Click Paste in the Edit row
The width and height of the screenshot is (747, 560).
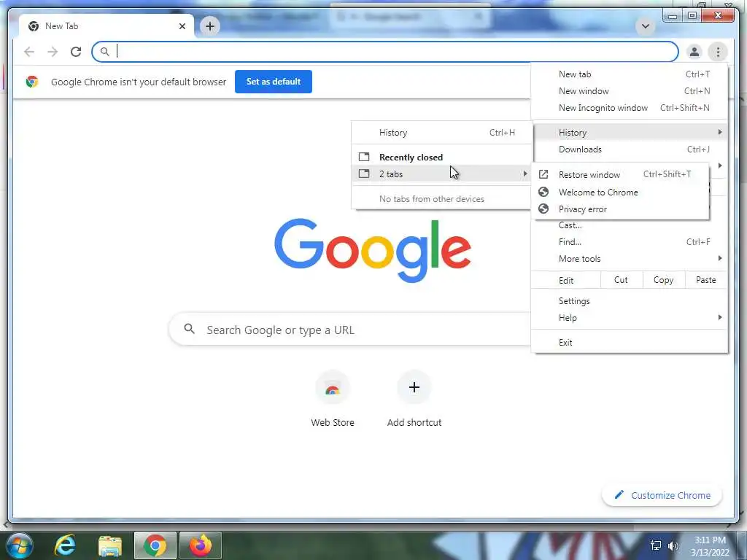(706, 280)
